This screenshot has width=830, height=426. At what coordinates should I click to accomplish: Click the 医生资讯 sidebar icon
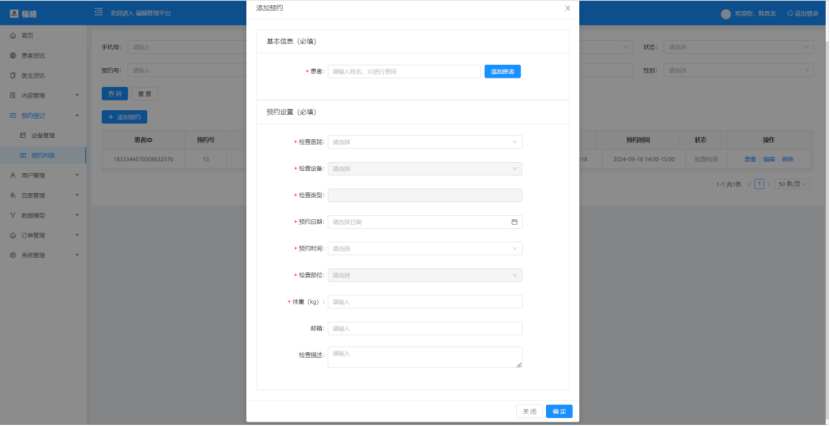point(12,75)
